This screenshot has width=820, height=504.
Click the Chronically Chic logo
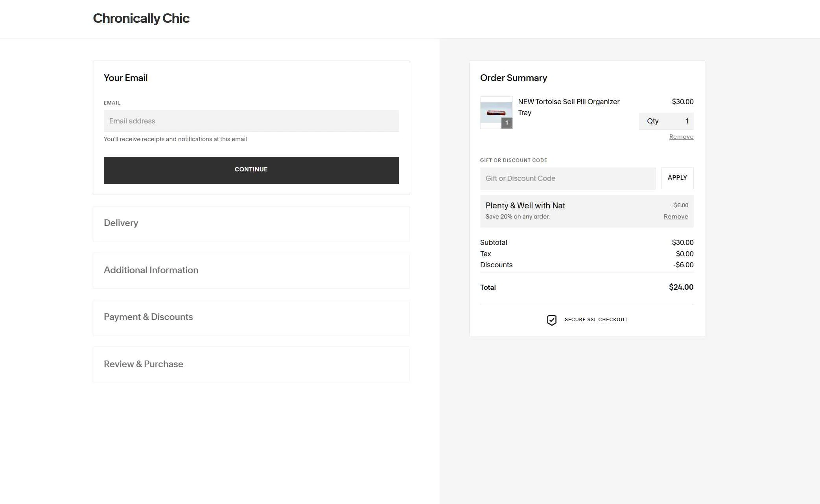141,18
